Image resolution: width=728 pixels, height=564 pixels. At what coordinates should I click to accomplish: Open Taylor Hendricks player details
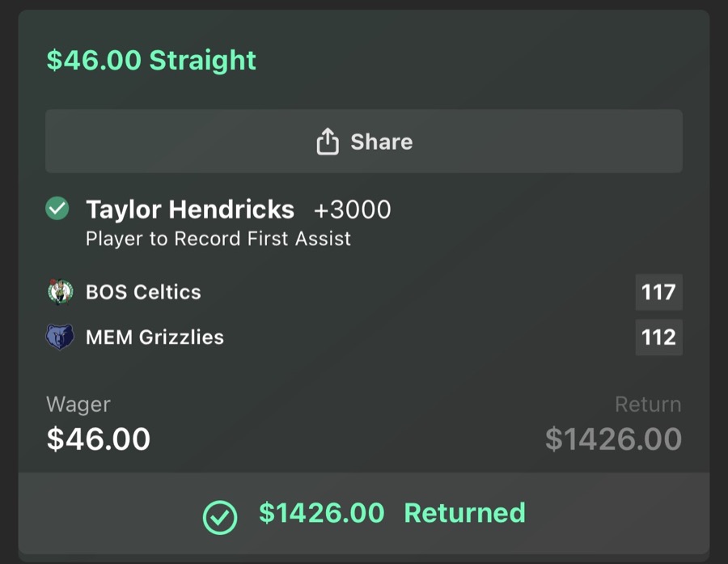[191, 209]
